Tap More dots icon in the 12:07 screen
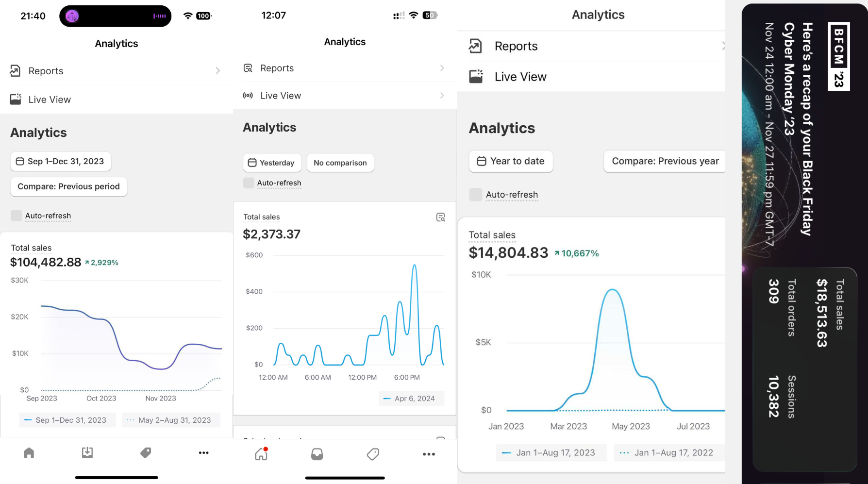This screenshot has height=484, width=868. [x=429, y=454]
